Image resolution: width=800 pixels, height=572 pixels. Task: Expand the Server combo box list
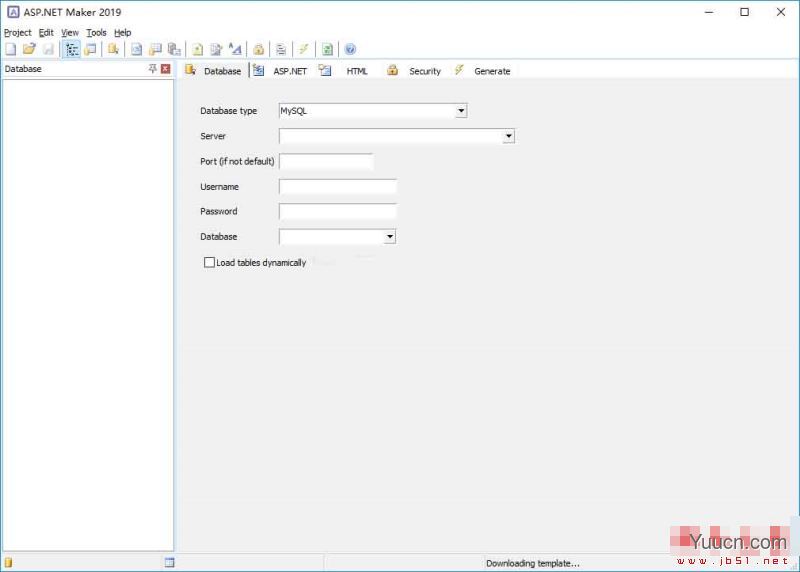509,136
